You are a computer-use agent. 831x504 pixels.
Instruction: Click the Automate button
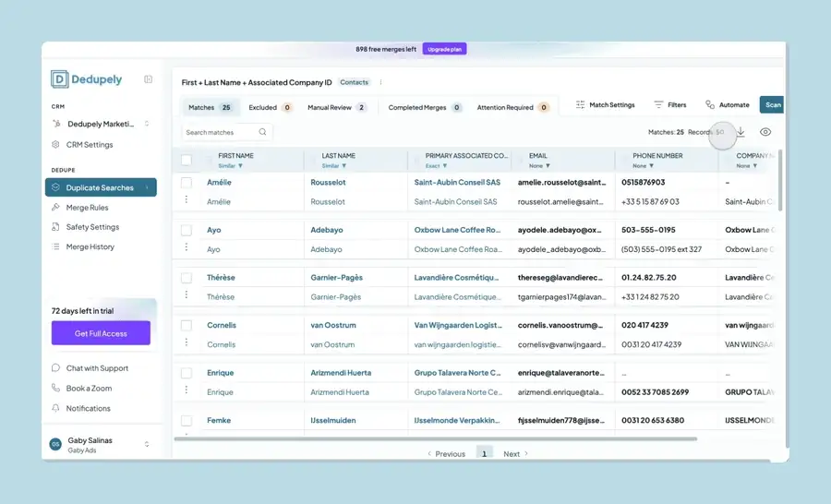(x=728, y=105)
